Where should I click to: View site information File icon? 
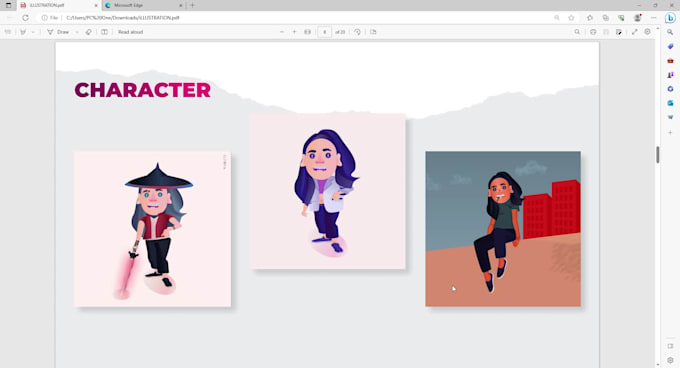49,18
